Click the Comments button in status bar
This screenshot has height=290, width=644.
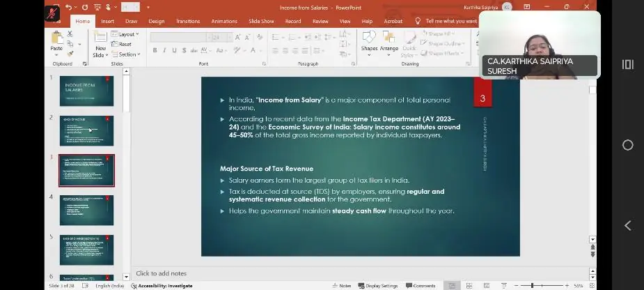(x=421, y=286)
